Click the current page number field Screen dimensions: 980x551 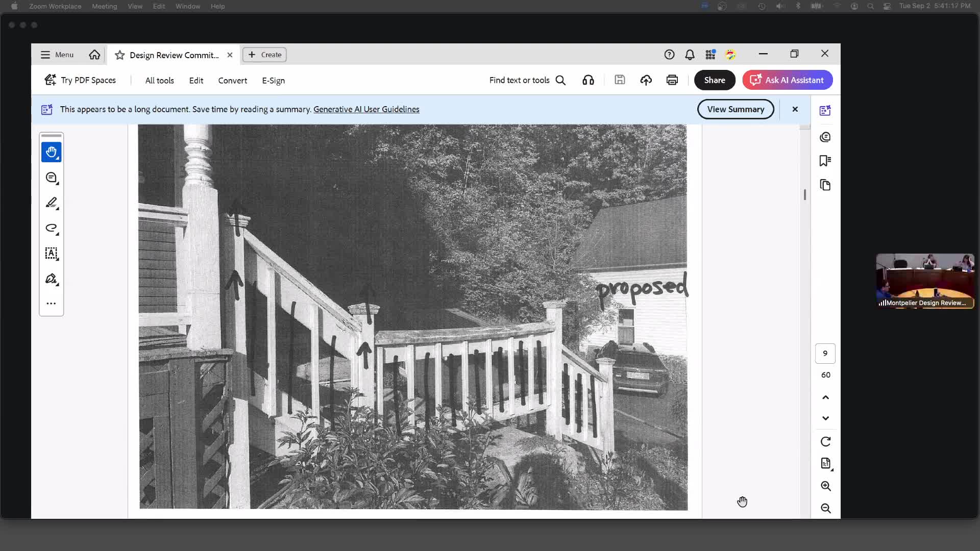(x=825, y=354)
